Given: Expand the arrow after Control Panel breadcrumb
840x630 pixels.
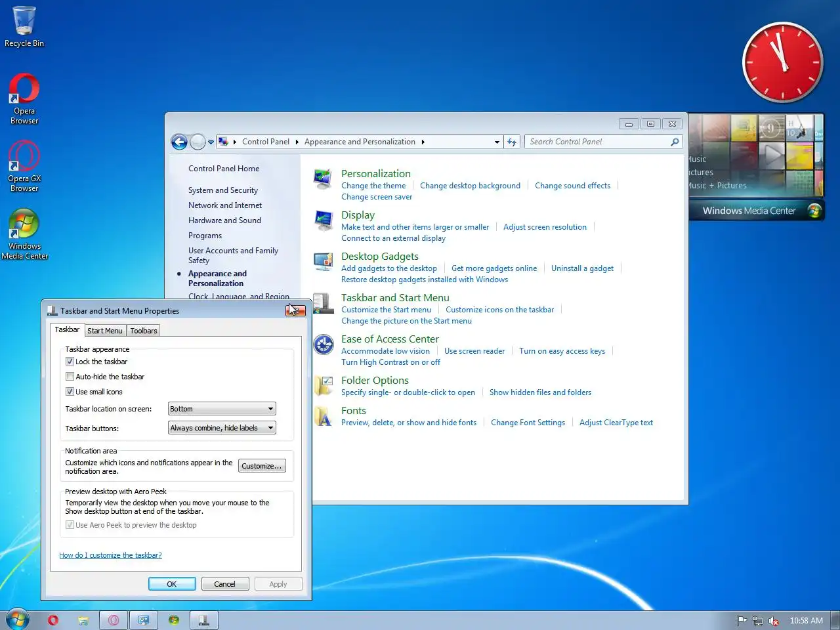Looking at the screenshot, I should [x=297, y=142].
